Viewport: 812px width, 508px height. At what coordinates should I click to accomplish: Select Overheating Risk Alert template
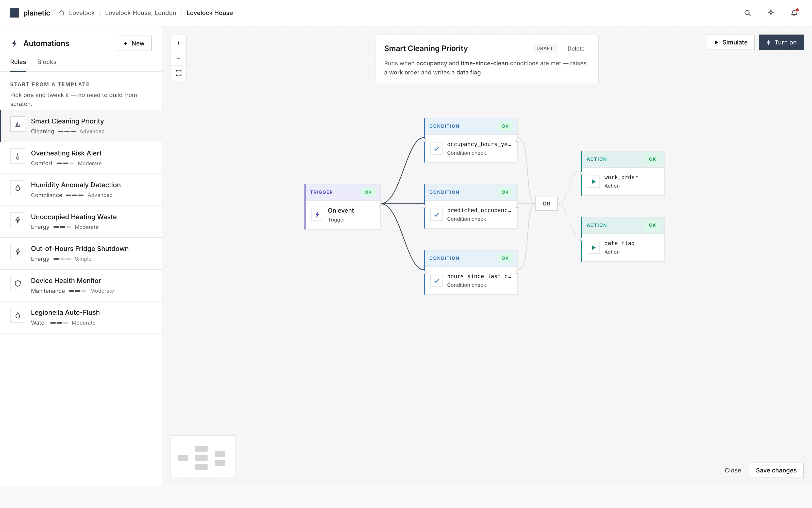point(81,158)
